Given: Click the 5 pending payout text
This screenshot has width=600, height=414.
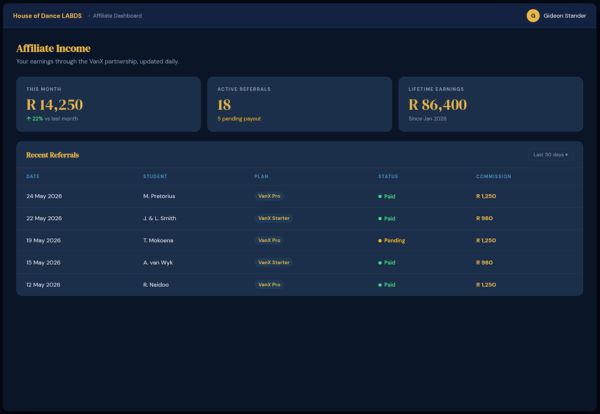Looking at the screenshot, I should click(239, 119).
